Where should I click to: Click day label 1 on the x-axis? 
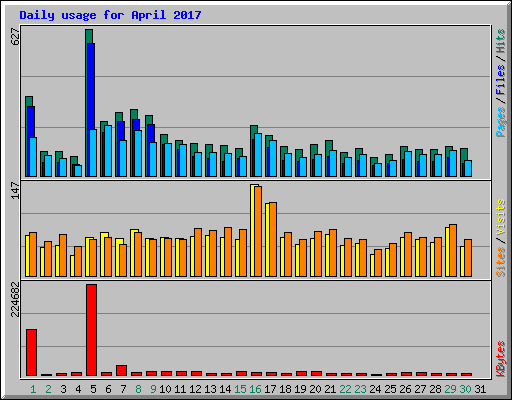(33, 389)
